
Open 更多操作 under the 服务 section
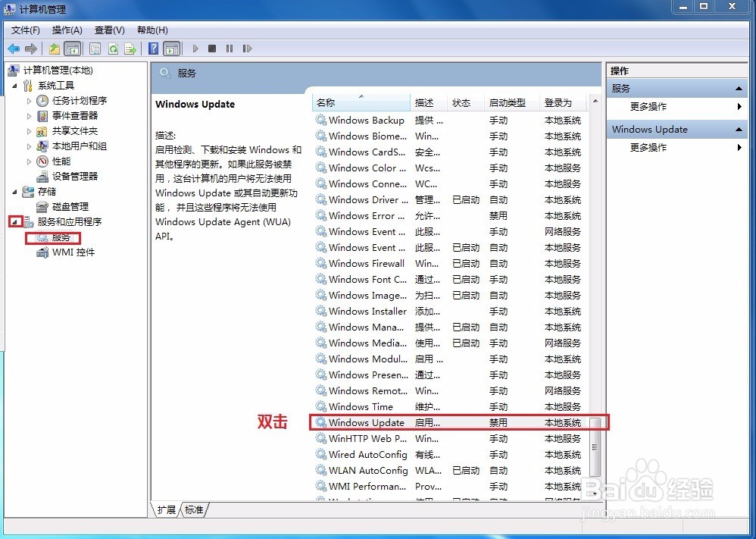648,107
